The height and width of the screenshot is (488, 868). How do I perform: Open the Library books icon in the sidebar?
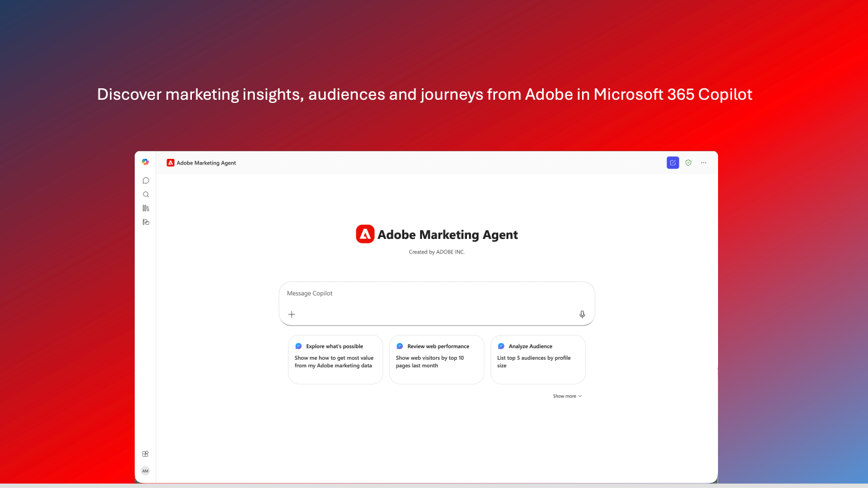point(146,208)
